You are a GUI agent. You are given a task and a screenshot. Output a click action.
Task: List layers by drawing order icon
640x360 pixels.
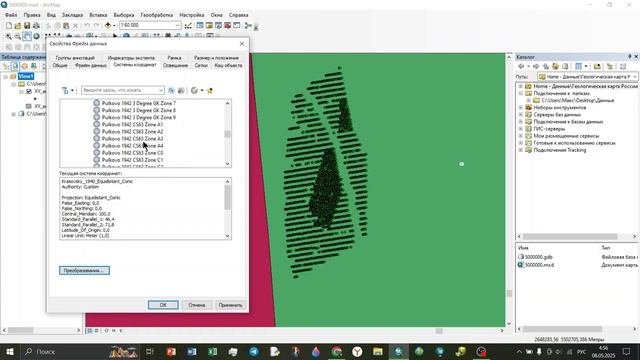tap(7, 66)
